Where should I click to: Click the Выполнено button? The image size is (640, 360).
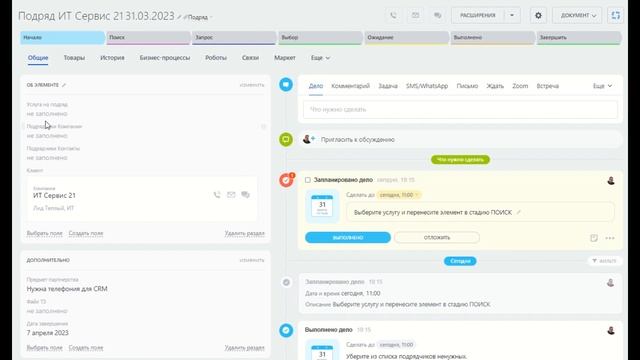[x=348, y=237]
